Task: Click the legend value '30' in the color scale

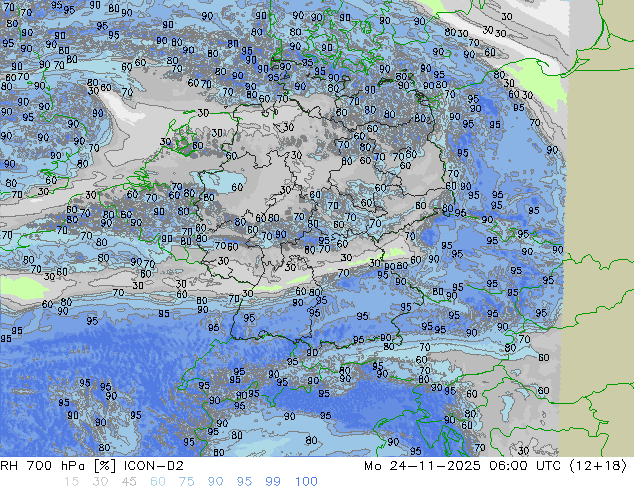Action: (x=100, y=482)
